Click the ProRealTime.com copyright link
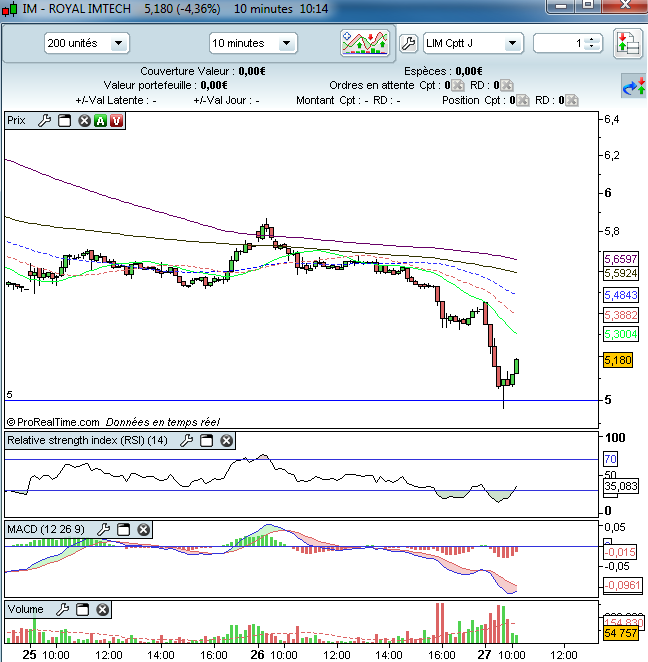 54,422
